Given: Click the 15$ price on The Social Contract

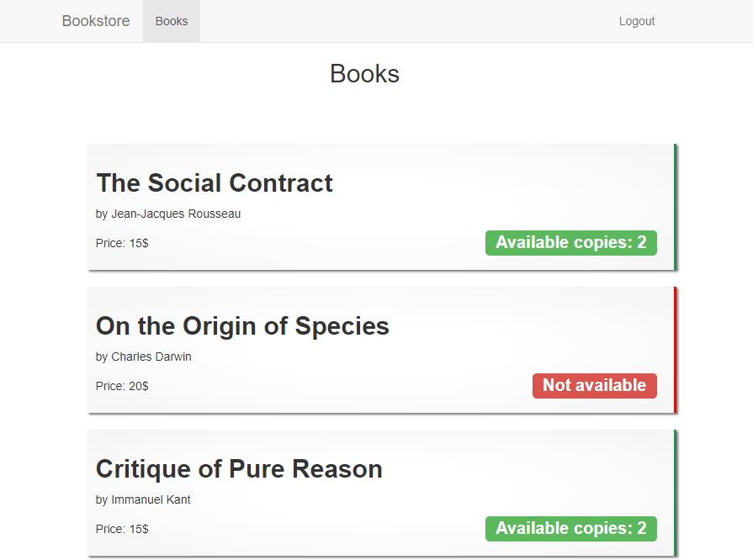Looking at the screenshot, I should [x=122, y=243].
